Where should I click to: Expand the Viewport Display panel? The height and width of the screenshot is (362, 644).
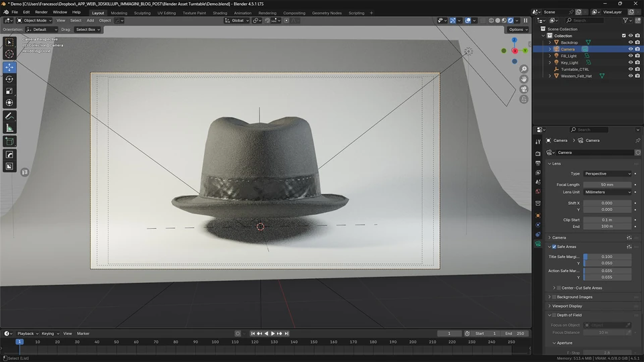point(550,306)
